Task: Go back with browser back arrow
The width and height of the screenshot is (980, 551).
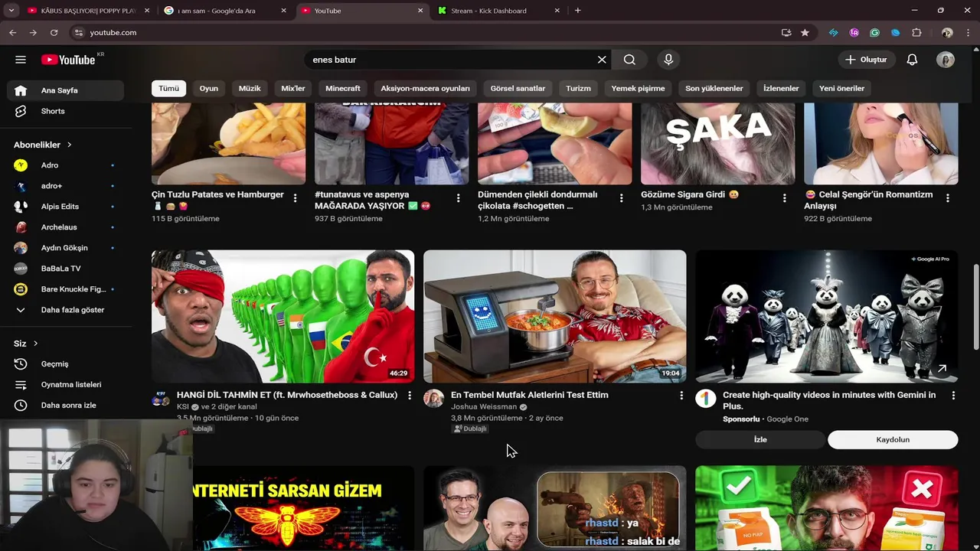Action: tap(12, 33)
